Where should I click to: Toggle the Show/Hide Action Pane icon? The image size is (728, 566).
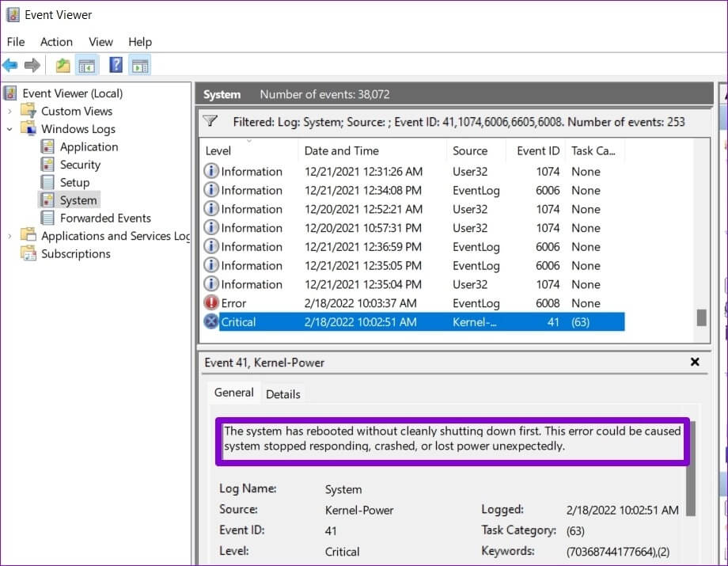click(139, 66)
